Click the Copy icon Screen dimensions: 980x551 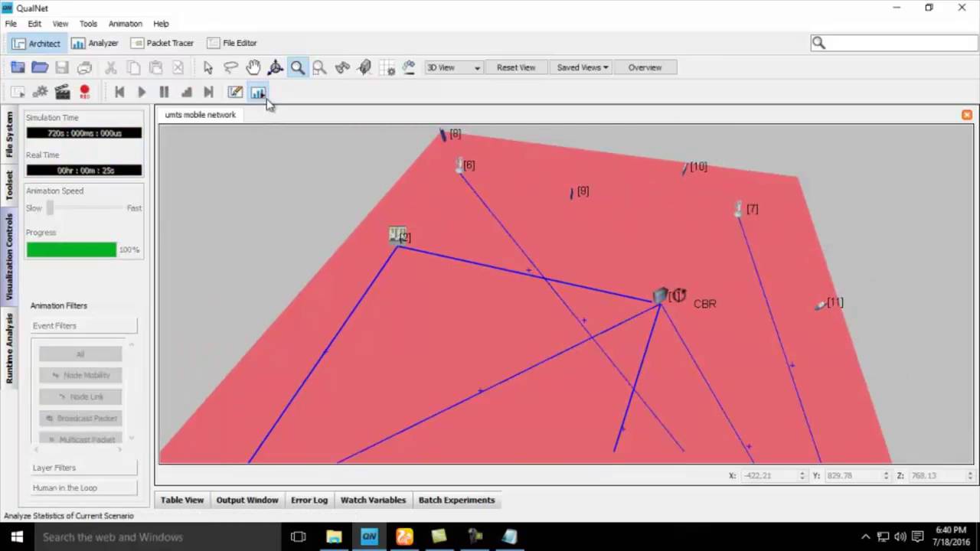tap(133, 67)
